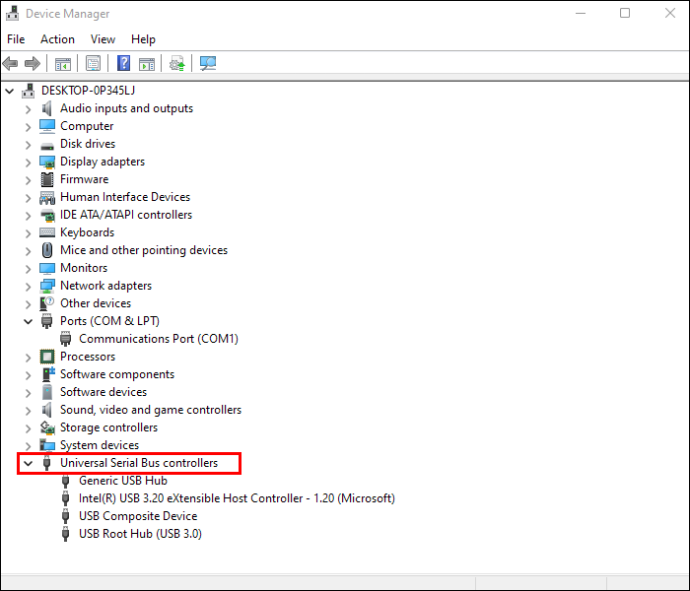Click Scan for hardware changes monitor icon

coord(208,63)
